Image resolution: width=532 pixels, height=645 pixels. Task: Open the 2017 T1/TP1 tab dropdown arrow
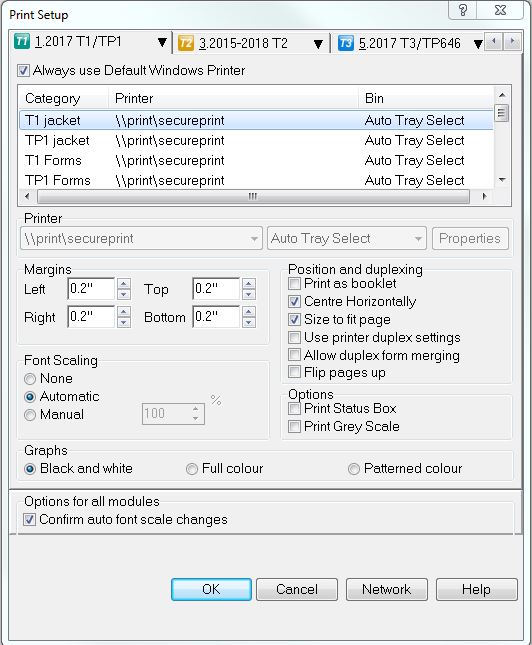click(x=162, y=42)
